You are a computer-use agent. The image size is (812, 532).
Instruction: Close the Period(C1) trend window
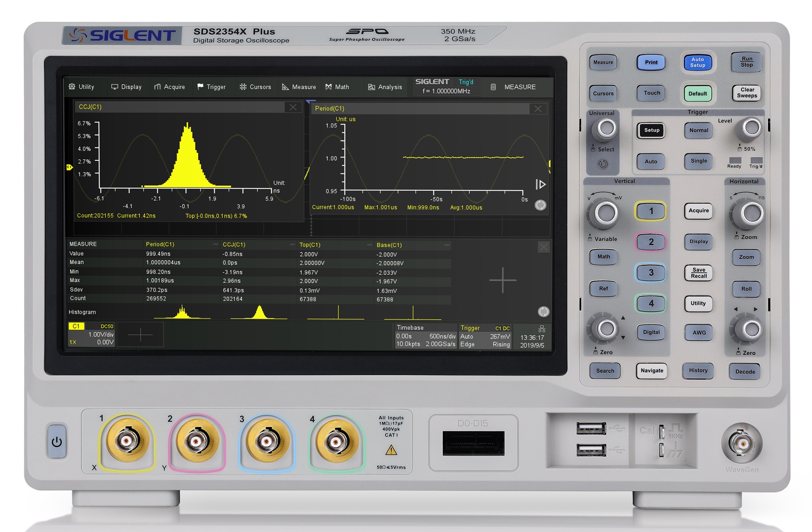[538, 109]
